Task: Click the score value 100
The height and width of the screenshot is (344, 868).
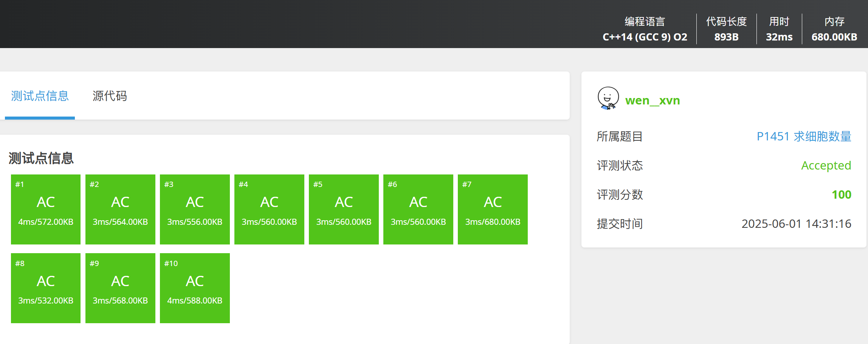Action: [841, 195]
